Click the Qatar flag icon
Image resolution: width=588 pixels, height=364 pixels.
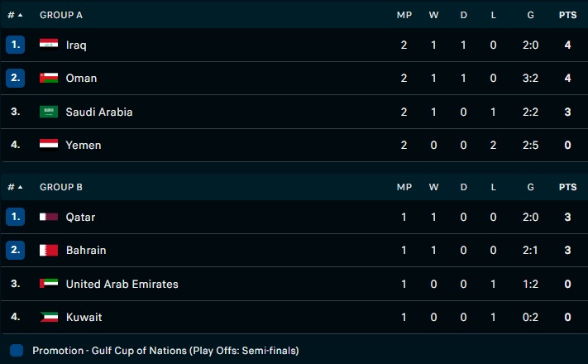(49, 217)
